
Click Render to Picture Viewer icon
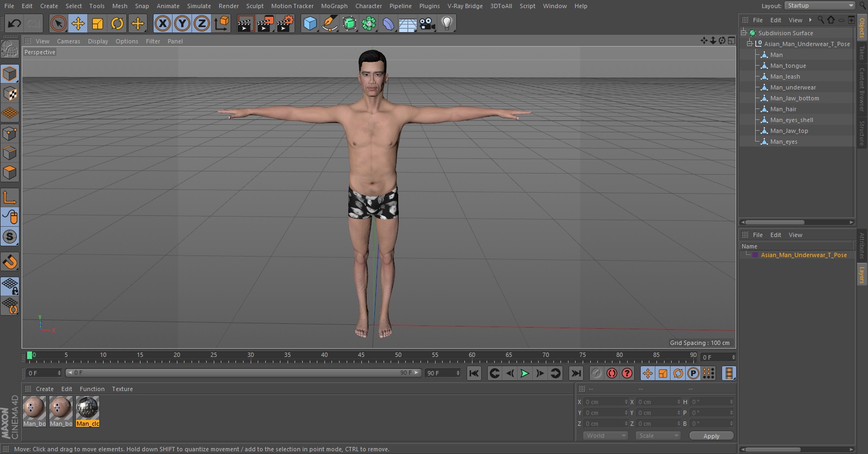point(265,23)
